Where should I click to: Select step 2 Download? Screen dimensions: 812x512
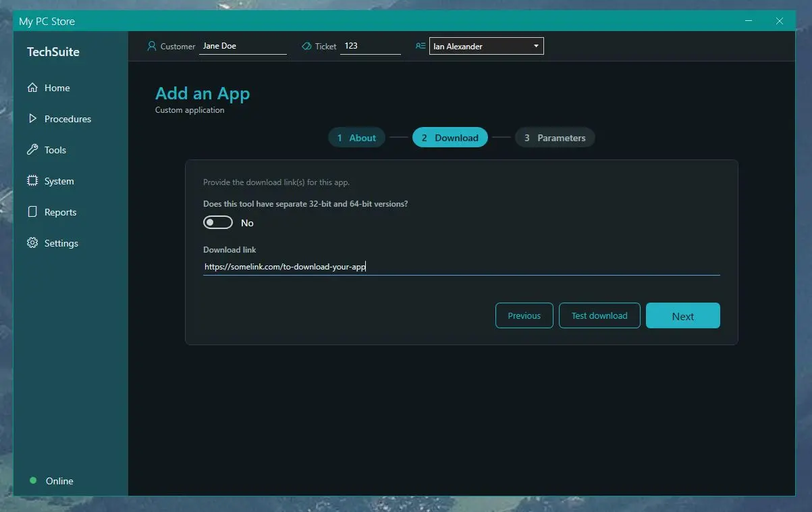[450, 138]
